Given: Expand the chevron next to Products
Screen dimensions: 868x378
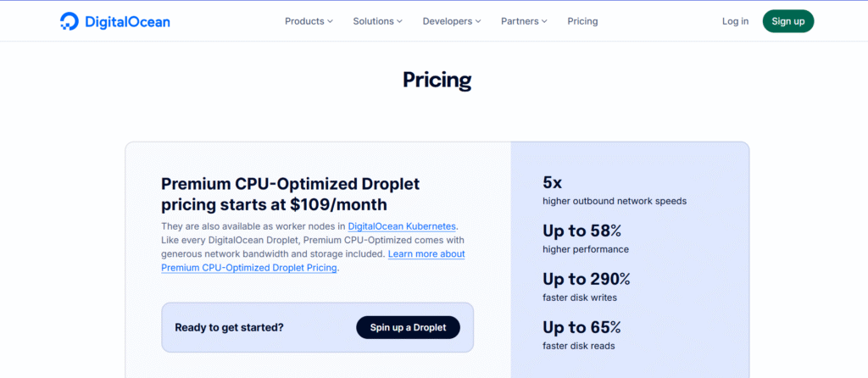Looking at the screenshot, I should click(331, 21).
